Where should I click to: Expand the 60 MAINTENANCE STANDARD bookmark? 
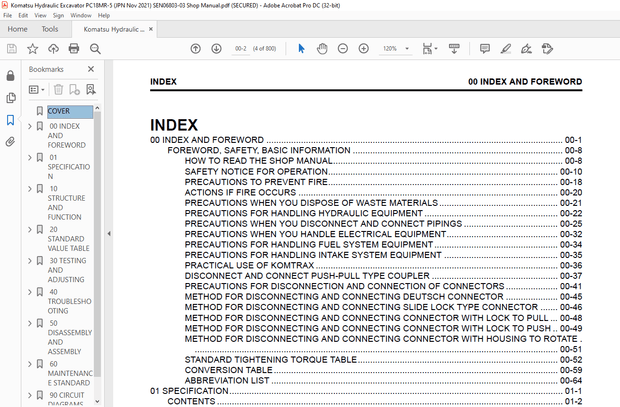click(30, 364)
